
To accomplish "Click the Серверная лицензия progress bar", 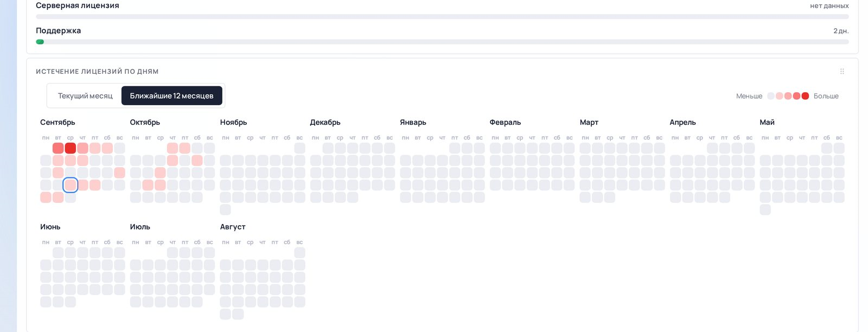I will coord(442,17).
